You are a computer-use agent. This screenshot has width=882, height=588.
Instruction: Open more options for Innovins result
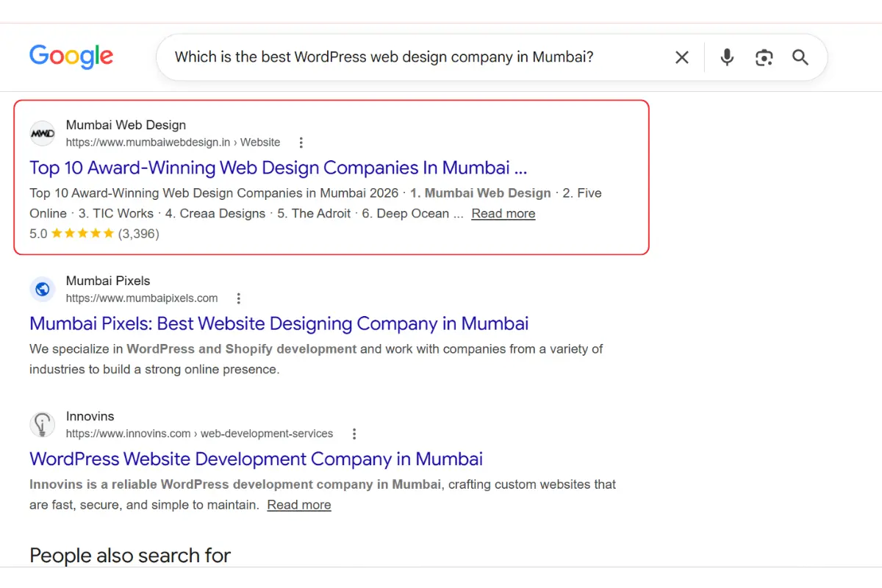click(354, 434)
